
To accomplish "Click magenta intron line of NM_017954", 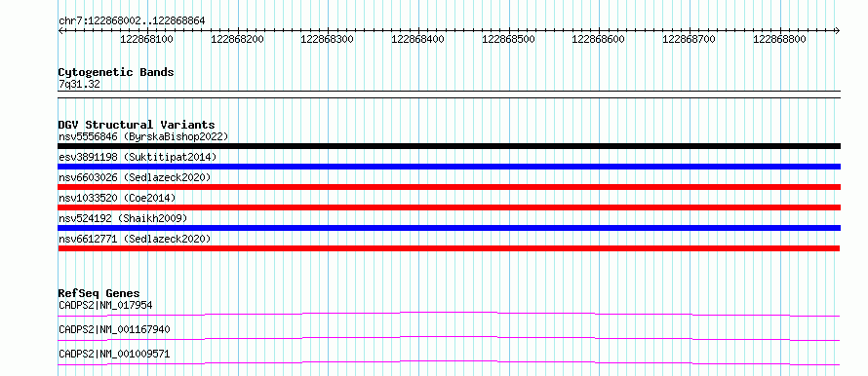I will pyautogui.click(x=449, y=313).
